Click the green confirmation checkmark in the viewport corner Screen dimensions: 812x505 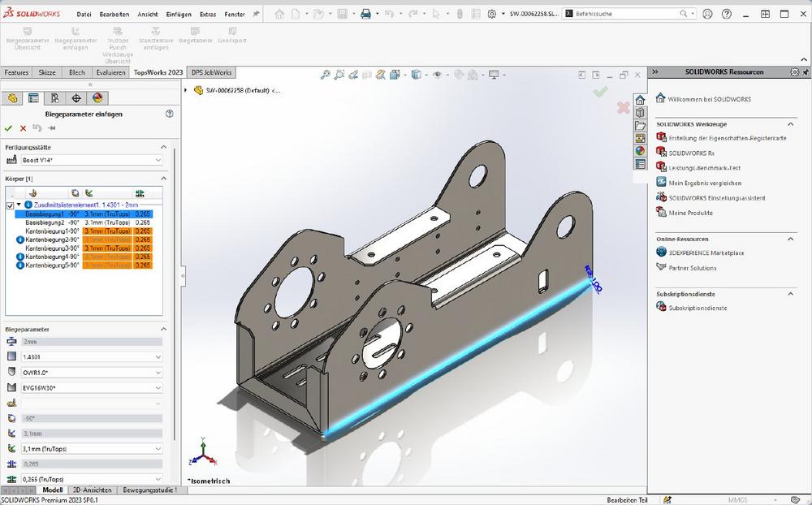601,93
